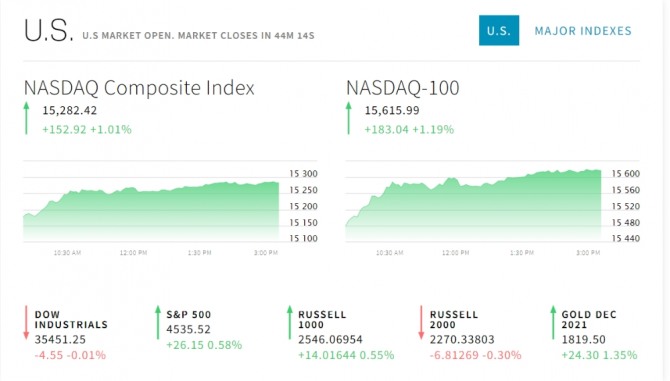670x381 pixels.
Task: Click the green up arrow beside Russell 1000
Action: coord(290,322)
